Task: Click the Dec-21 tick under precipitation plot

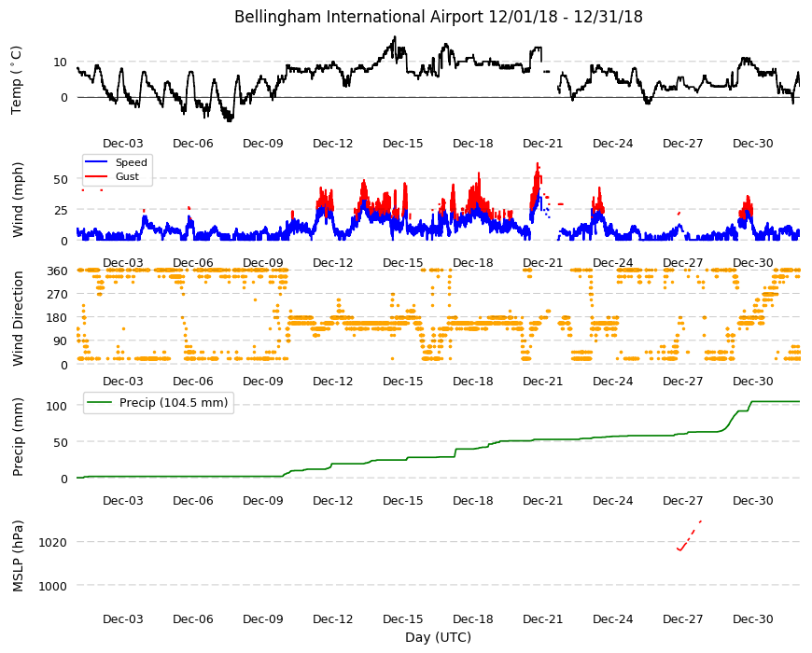Action: (542, 500)
